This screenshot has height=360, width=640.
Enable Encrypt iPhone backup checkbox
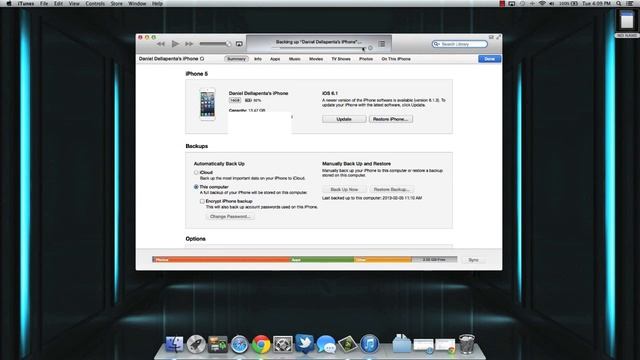[x=202, y=201]
